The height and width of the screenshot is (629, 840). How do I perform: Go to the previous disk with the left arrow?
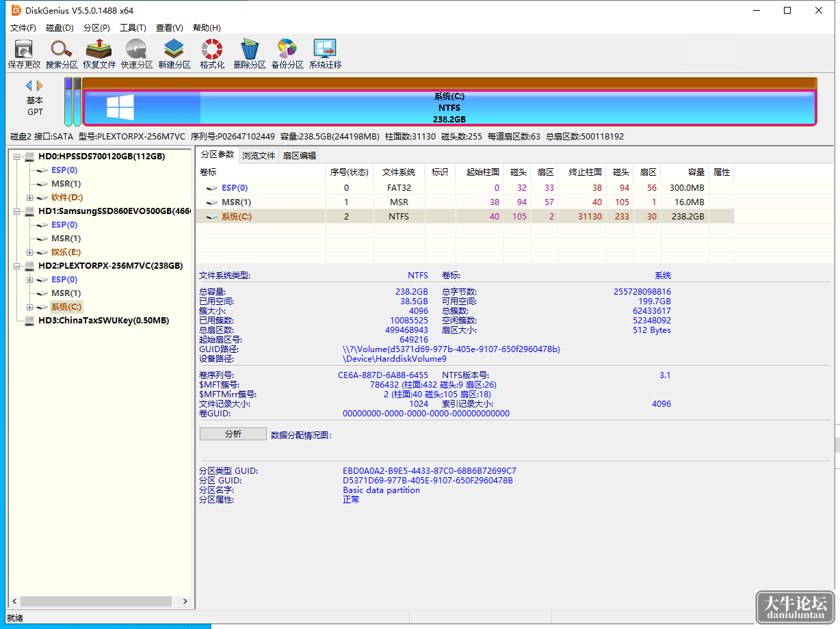tap(29, 85)
